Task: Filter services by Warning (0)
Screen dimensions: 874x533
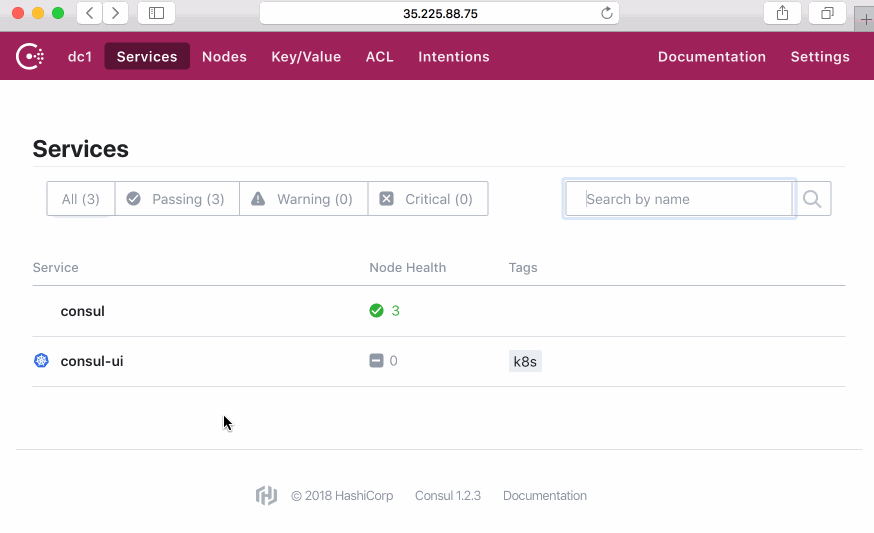Action: (304, 198)
